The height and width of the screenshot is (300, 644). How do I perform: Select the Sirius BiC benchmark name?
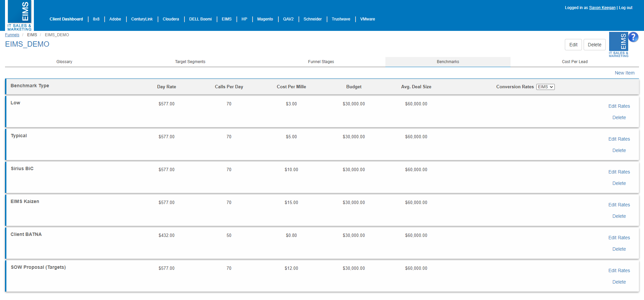(22, 168)
